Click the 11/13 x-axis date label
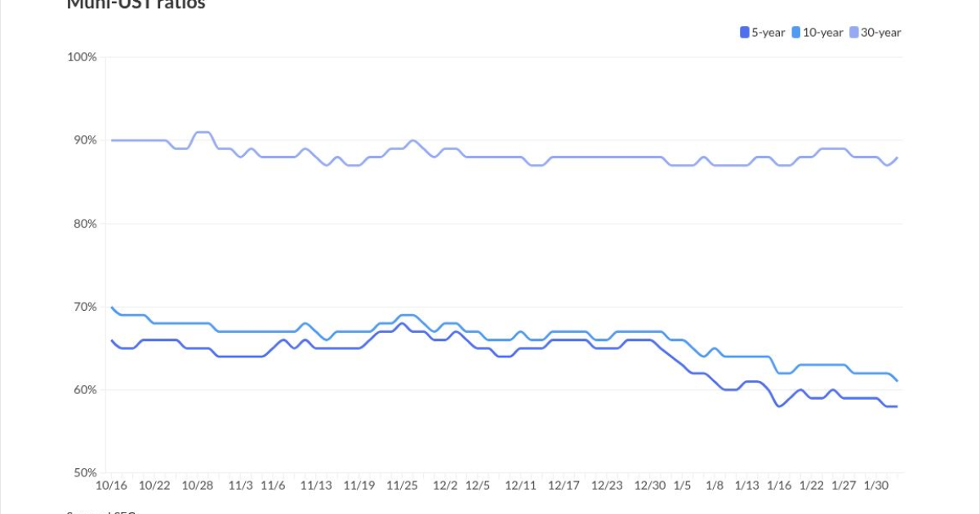The image size is (980, 514). click(x=316, y=485)
